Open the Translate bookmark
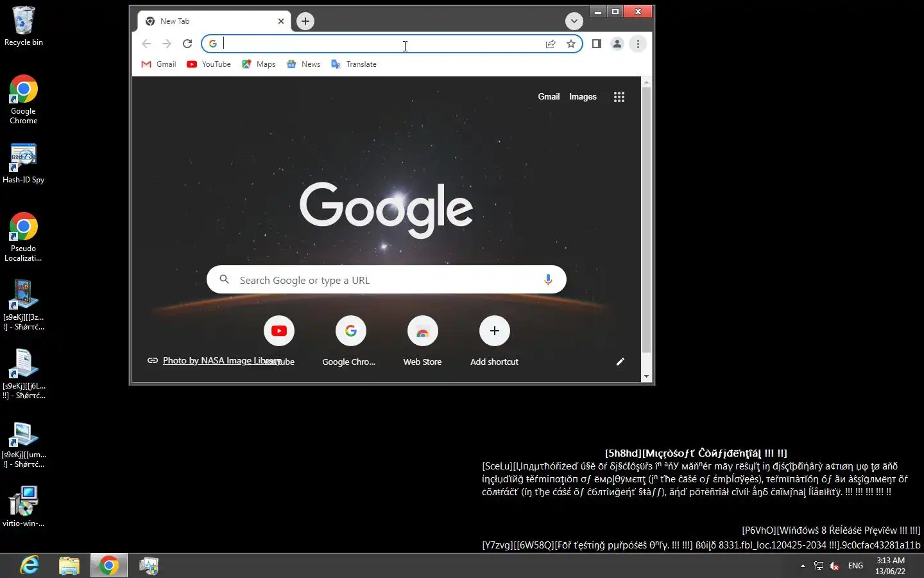This screenshot has height=578, width=924. (354, 64)
